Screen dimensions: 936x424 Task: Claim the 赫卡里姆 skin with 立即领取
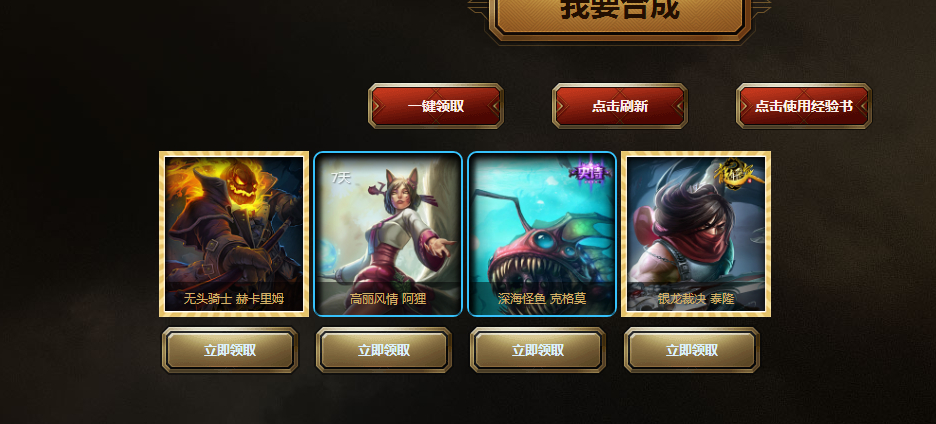coord(230,350)
